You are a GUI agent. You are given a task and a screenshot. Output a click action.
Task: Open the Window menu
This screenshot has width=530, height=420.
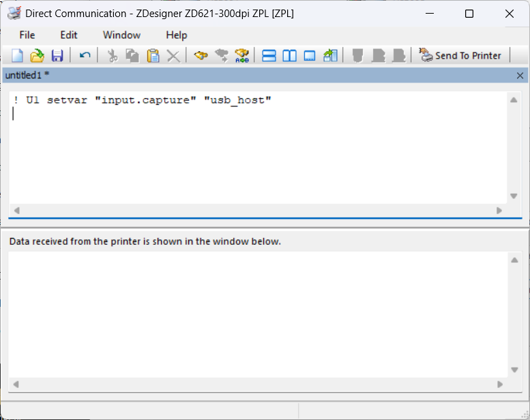121,35
